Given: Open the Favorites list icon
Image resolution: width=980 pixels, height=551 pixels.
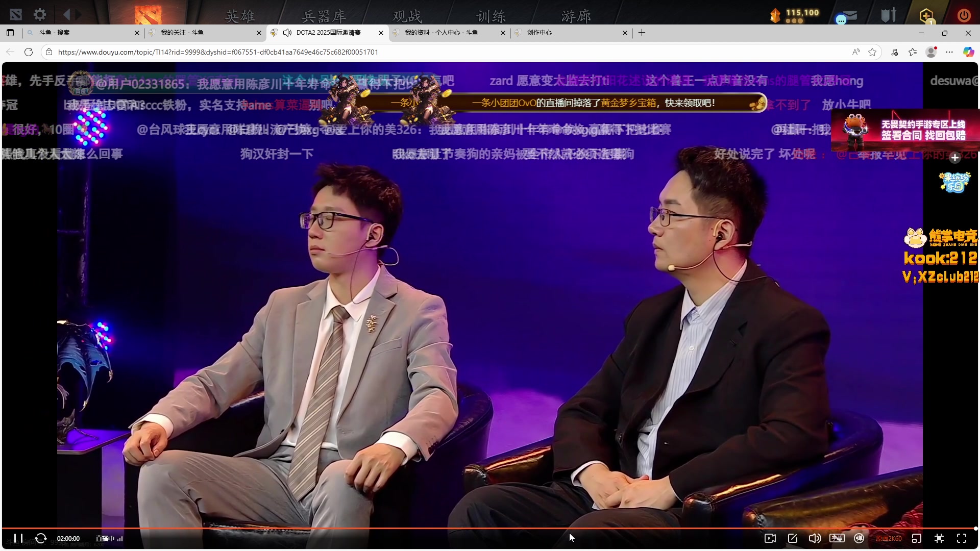Looking at the screenshot, I should pos(913,52).
